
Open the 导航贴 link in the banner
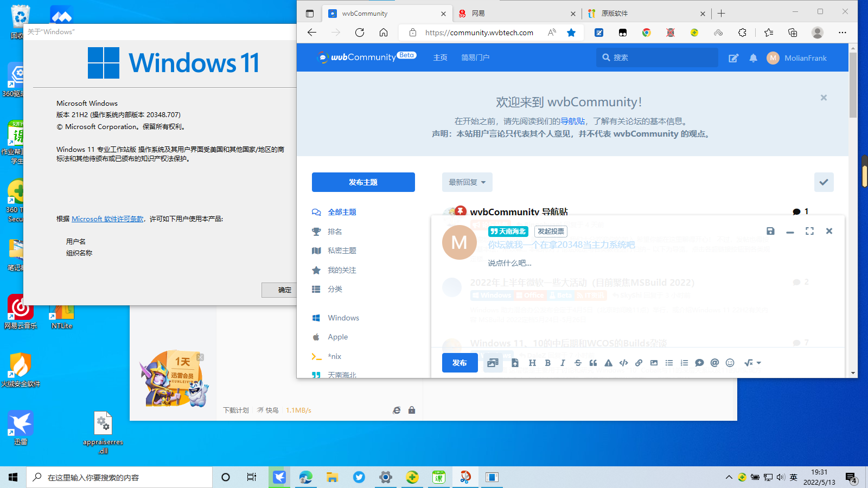[572, 121]
